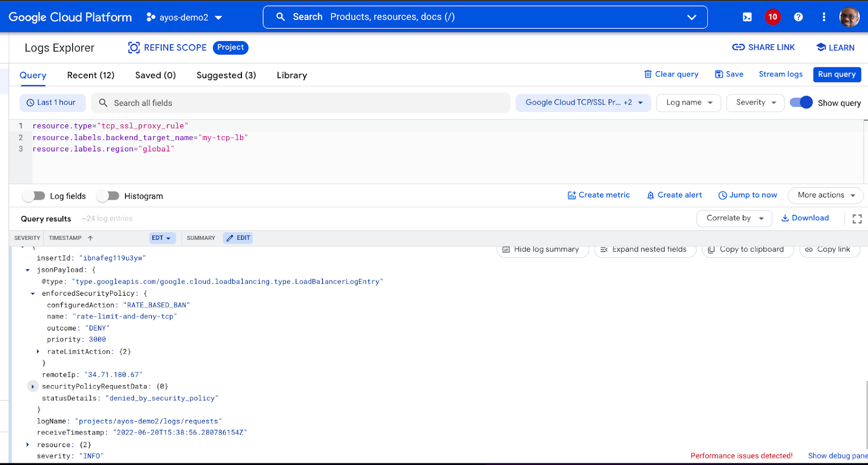Open the notifications badge showing 10

[x=773, y=17]
